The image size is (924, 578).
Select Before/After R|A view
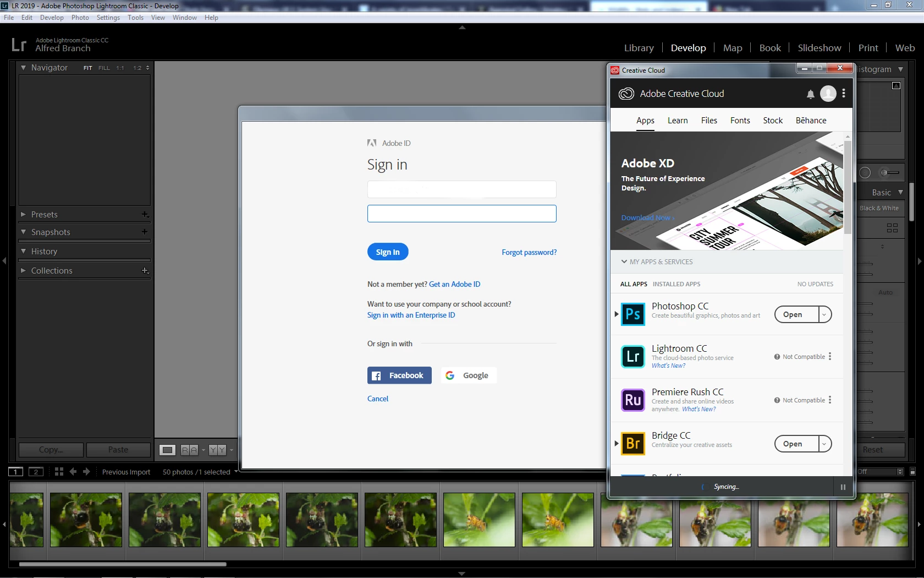[189, 450]
